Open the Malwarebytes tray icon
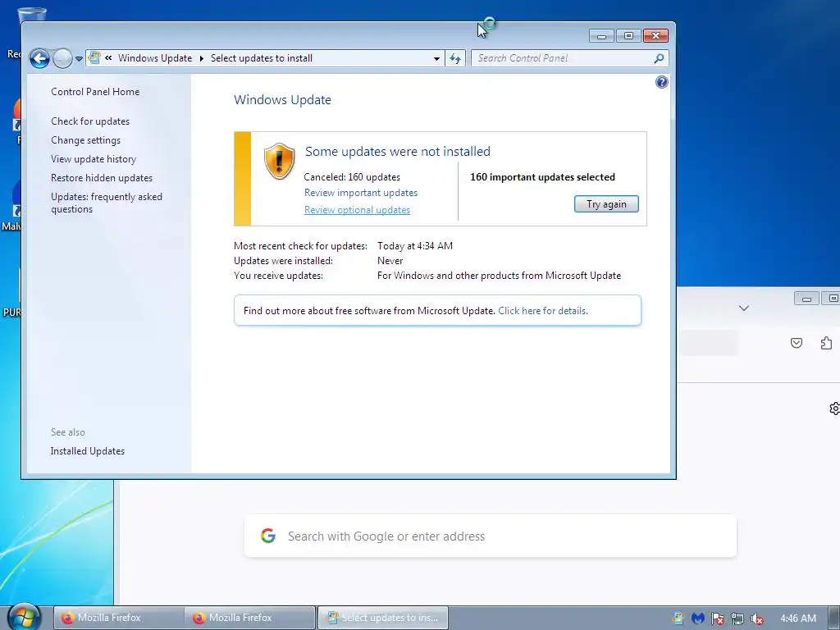The width and height of the screenshot is (840, 630). (698, 619)
